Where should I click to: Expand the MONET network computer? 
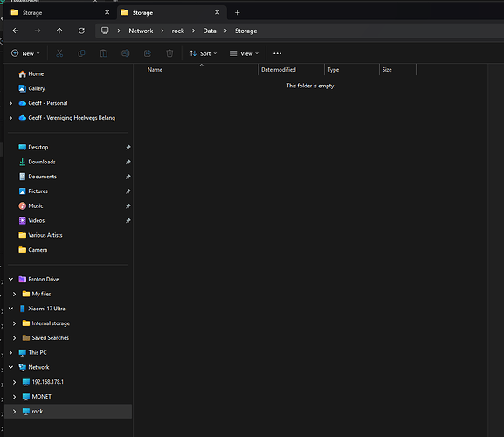pos(14,397)
